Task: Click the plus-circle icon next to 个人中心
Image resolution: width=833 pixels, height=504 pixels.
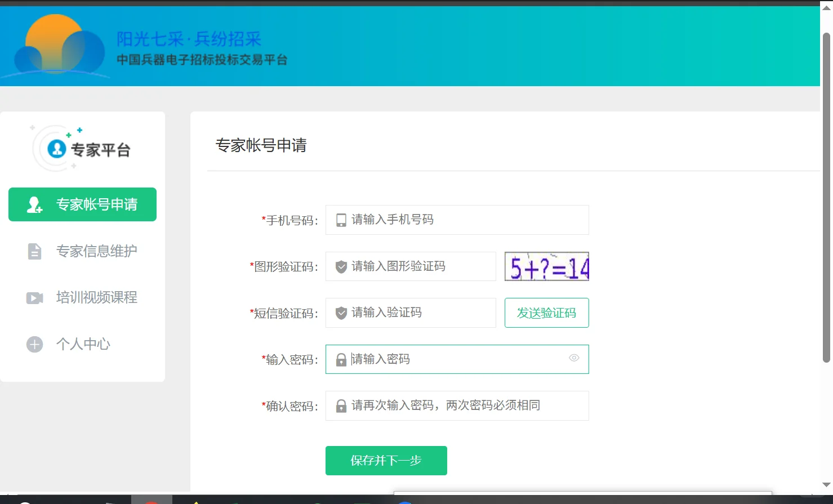Action: pyautogui.click(x=34, y=344)
